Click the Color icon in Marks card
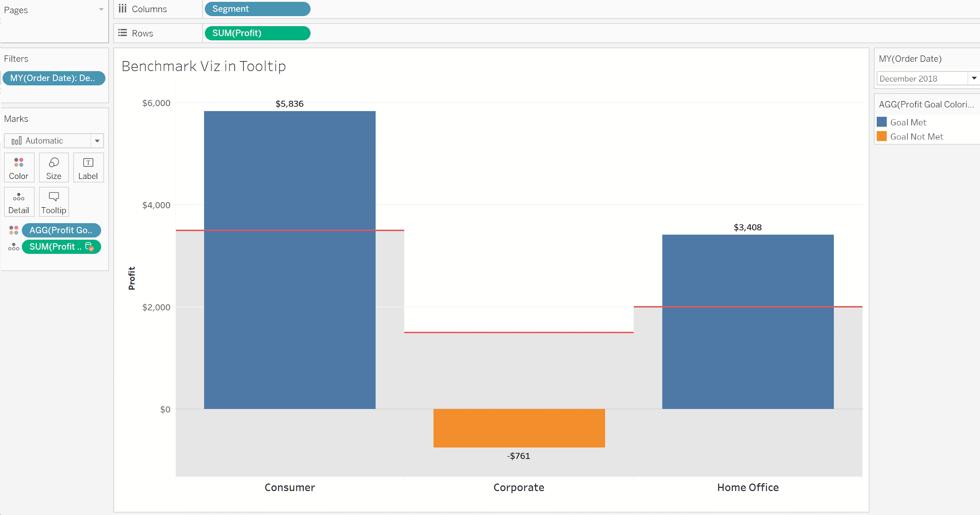 (x=19, y=167)
